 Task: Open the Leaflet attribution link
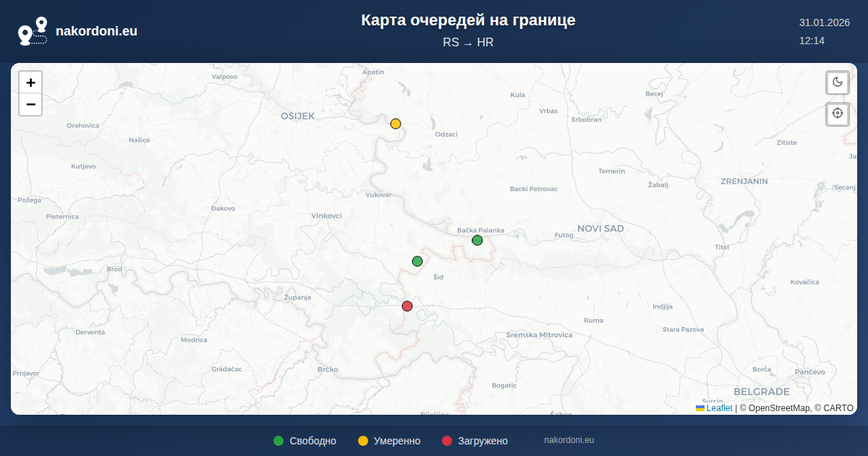pyautogui.click(x=719, y=408)
